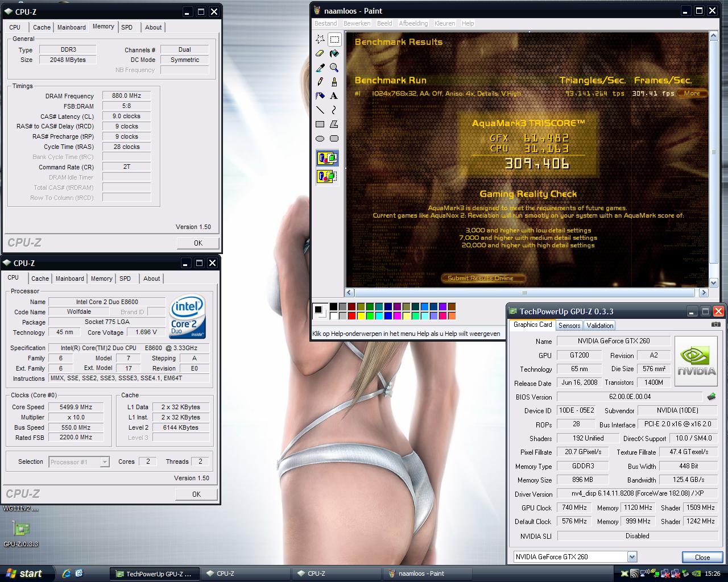Pick the magenta color swatch in Paint palette
This screenshot has height=582, width=728.
pyautogui.click(x=398, y=316)
